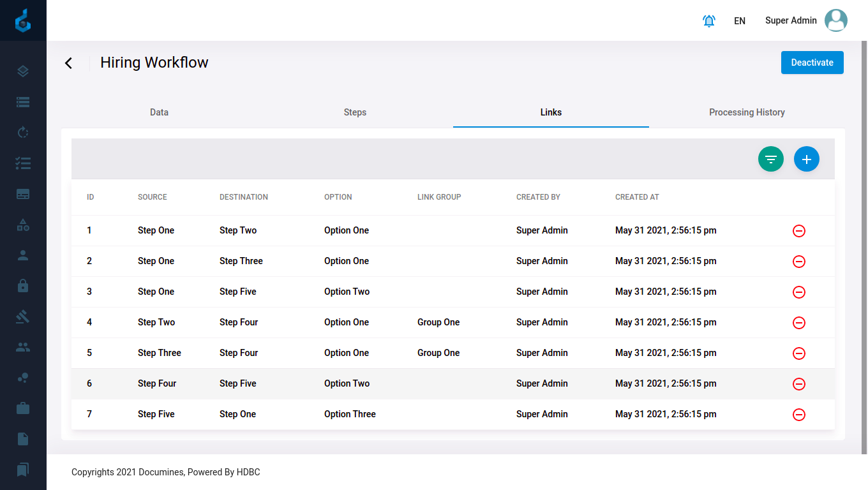The width and height of the screenshot is (868, 490).
Task: Click the page vertical scrollbar
Action: 864,242
